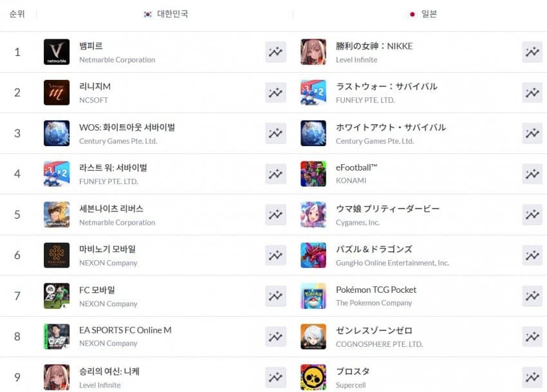The height and width of the screenshot is (392, 547).
Task: Click chart icon next to ブロスタ
Action: (532, 377)
